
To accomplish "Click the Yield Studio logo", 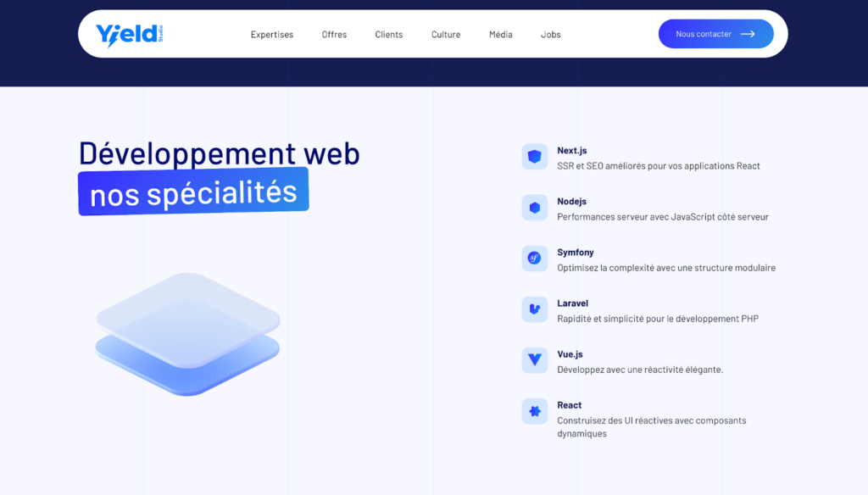I will 129,34.
